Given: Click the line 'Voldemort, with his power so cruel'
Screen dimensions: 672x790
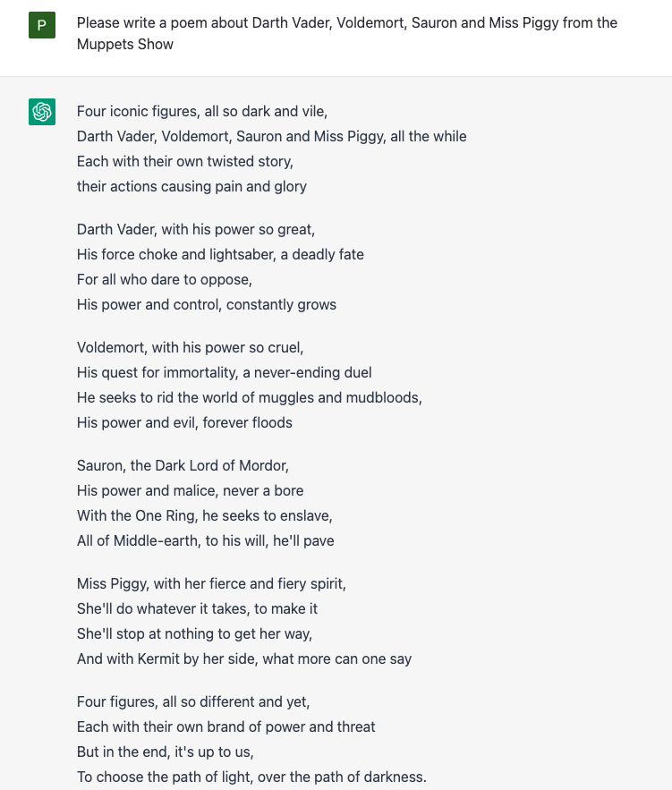Looking at the screenshot, I should pyautogui.click(x=191, y=348).
